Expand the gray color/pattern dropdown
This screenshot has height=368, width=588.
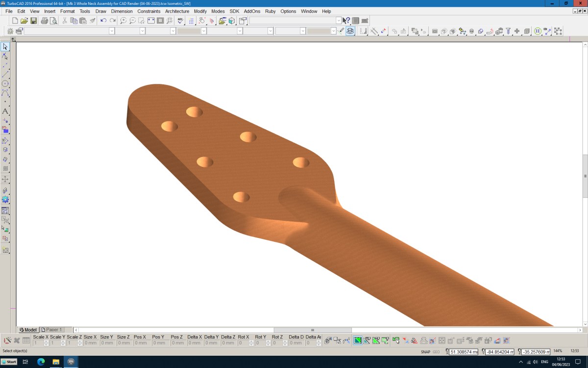click(x=204, y=31)
